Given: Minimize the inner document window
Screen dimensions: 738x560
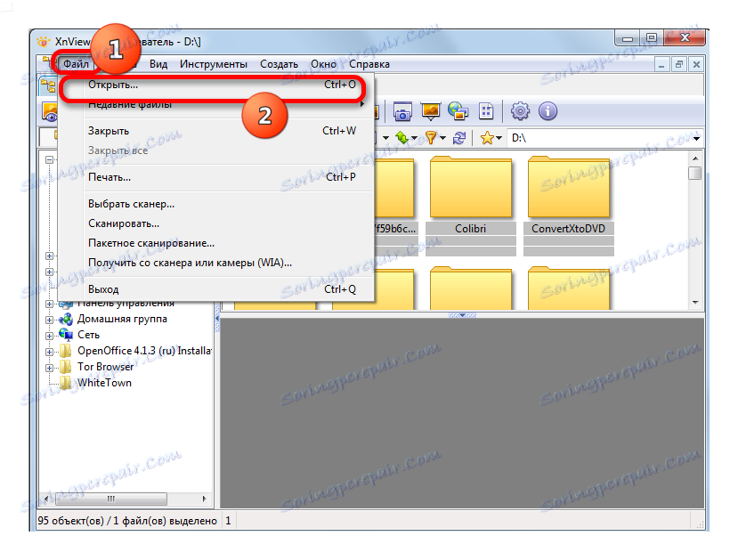Looking at the screenshot, I should (x=661, y=64).
